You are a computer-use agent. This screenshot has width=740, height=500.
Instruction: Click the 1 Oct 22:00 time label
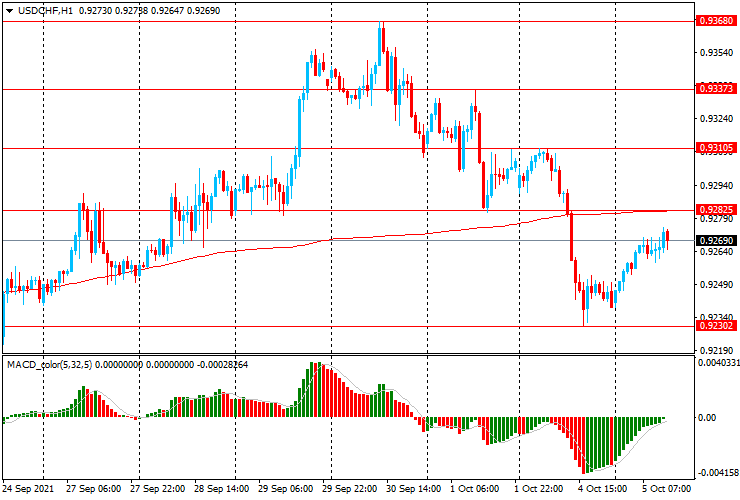(538, 489)
